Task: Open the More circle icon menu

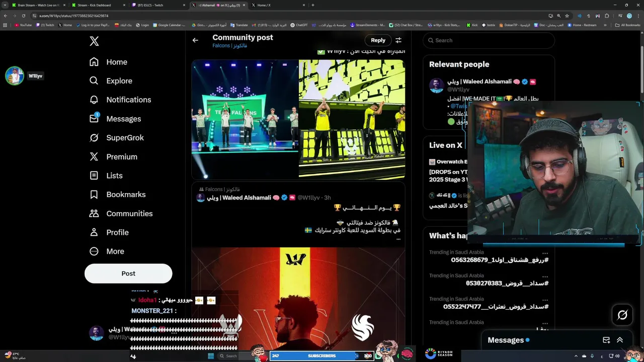Action: tap(94, 251)
